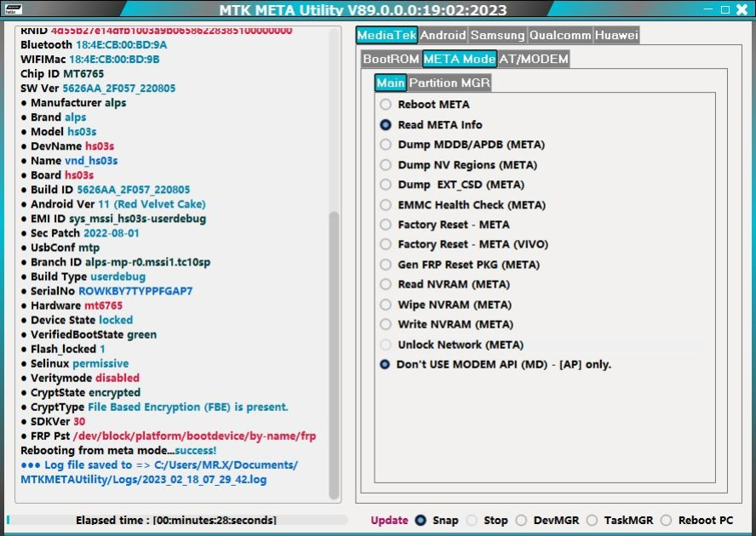The height and width of the screenshot is (536, 756).
Task: Select the META Mode tab
Action: tap(459, 59)
